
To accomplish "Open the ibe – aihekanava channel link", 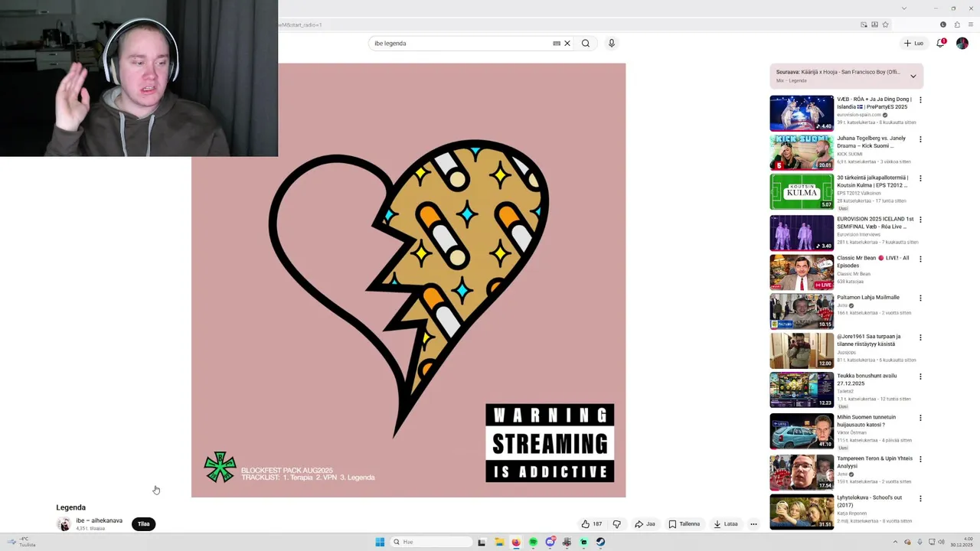I will click(99, 520).
